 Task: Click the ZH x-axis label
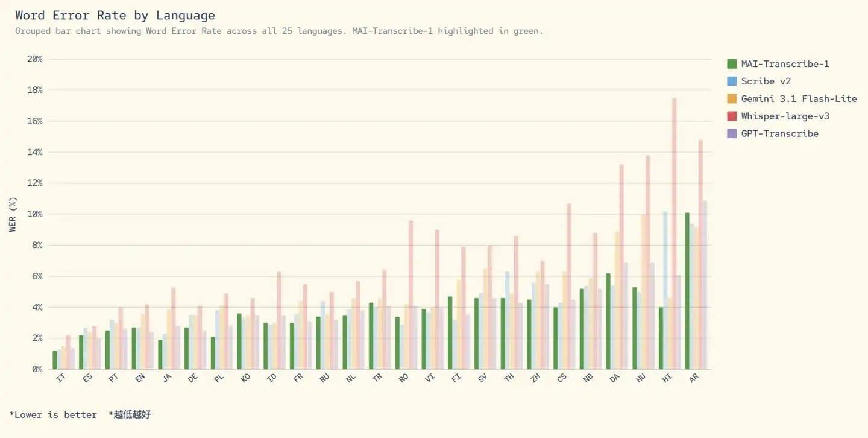(x=535, y=378)
